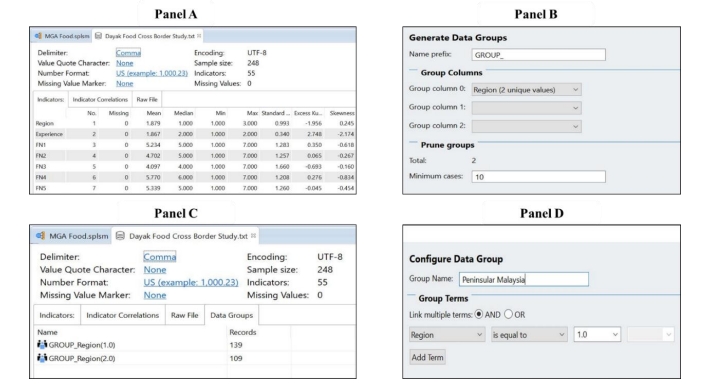
Task: Open the Group column 0 Region dropdown
Action: pyautogui.click(x=527, y=90)
